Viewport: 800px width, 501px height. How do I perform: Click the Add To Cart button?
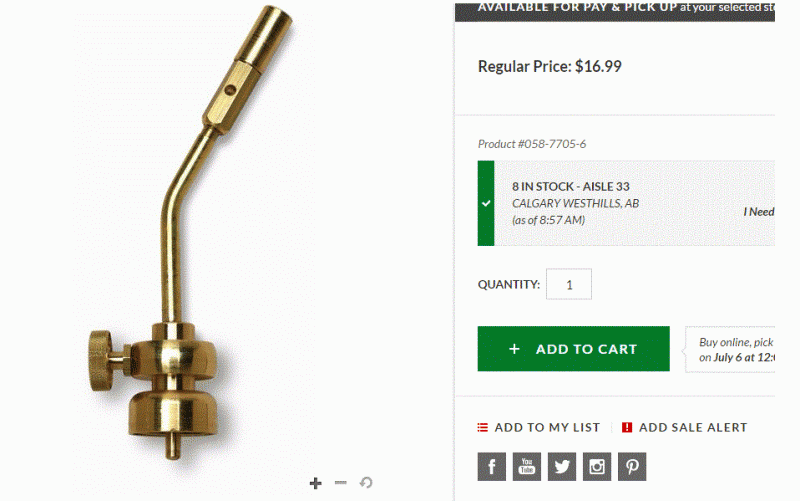coord(573,348)
